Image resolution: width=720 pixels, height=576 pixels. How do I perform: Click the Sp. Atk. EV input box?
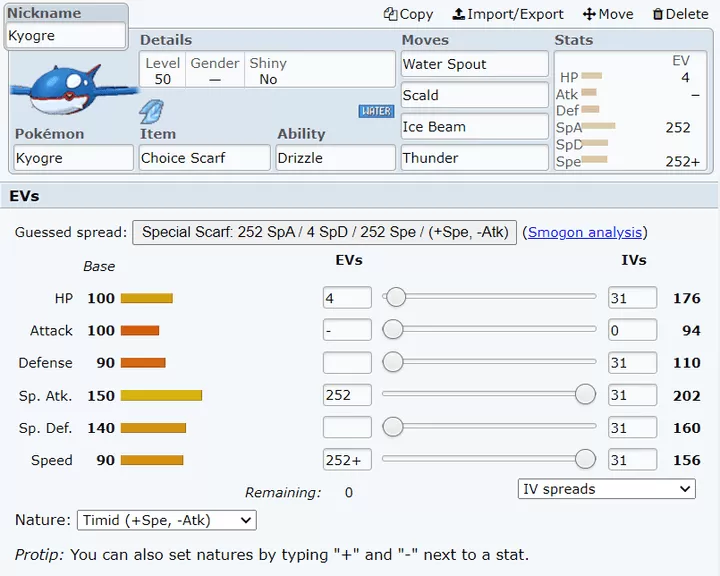click(x=347, y=395)
